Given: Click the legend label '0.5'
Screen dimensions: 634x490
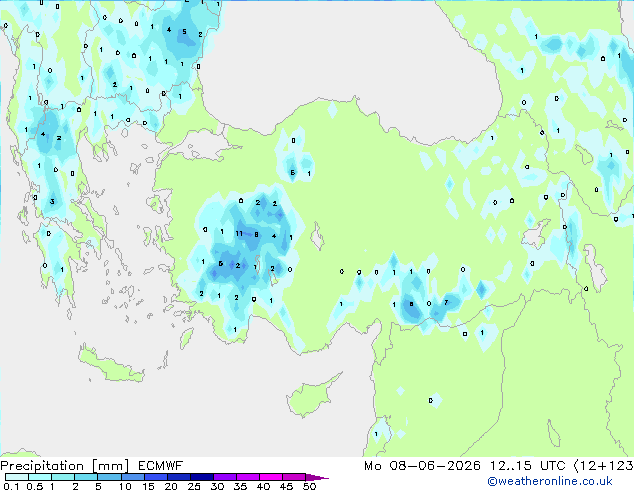Looking at the screenshot, I should pyautogui.click(x=35, y=486).
